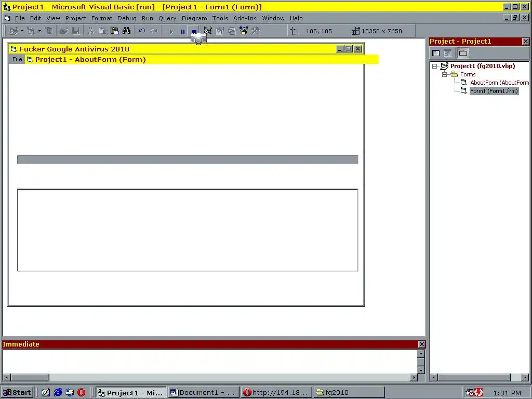Image resolution: width=532 pixels, height=399 pixels.
Task: Open the Edit menu
Action: [35, 18]
